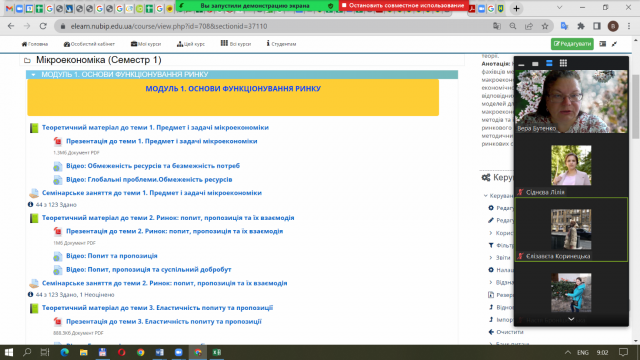Screen dimensions: 640x360
Task: Open Теоретичний матеріал до теми 2
Action: 168,218
